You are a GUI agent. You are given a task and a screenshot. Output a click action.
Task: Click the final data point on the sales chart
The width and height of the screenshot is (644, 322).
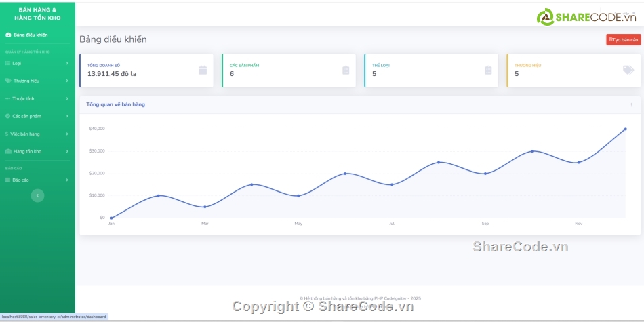click(625, 129)
